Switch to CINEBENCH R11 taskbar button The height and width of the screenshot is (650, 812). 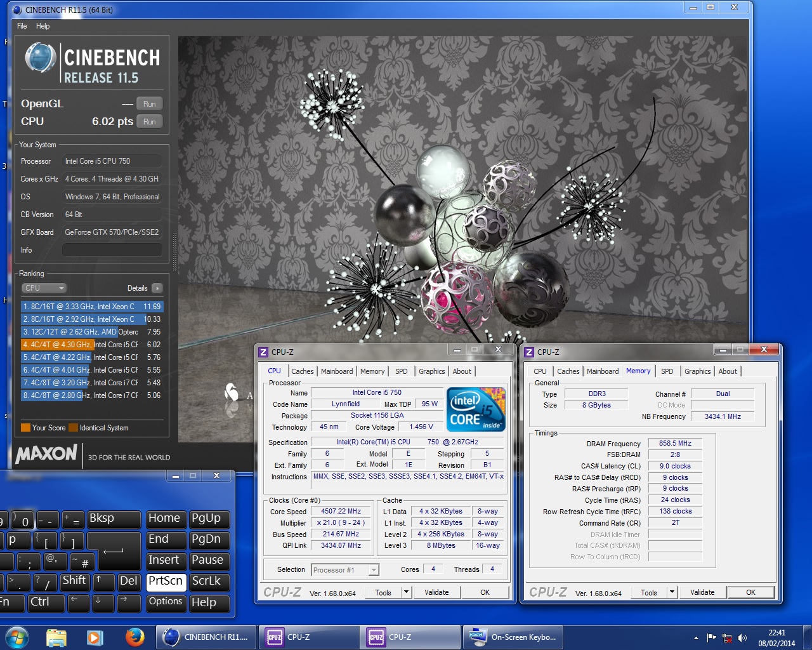(207, 637)
